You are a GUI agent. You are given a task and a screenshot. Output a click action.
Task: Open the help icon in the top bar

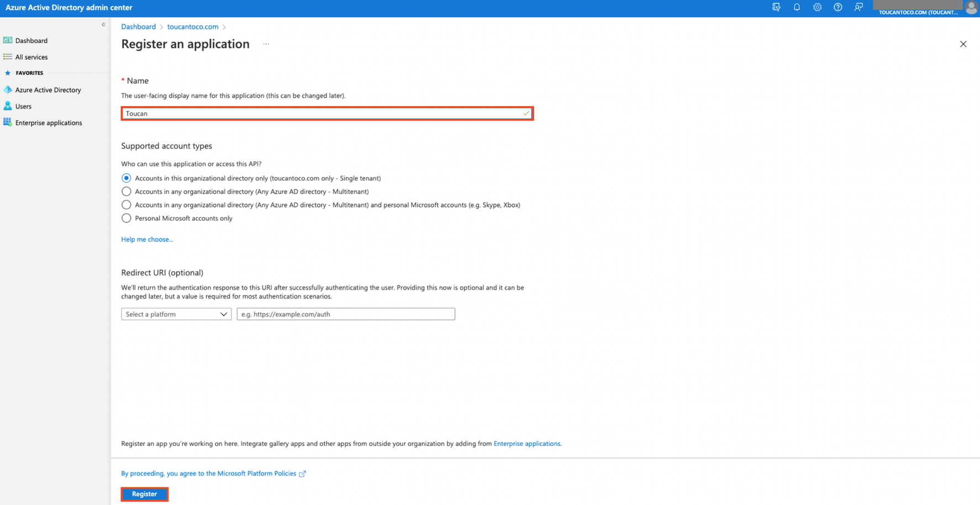point(837,7)
